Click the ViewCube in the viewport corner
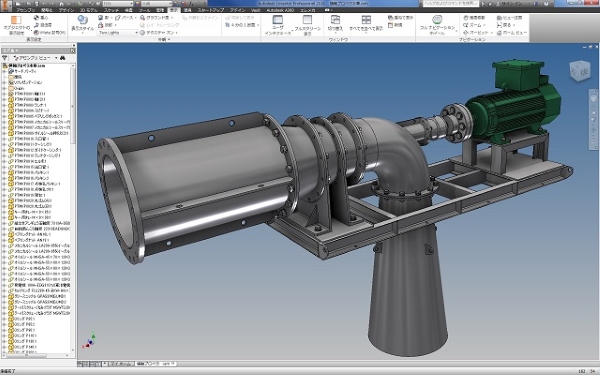This screenshot has width=600, height=375. tap(580, 71)
